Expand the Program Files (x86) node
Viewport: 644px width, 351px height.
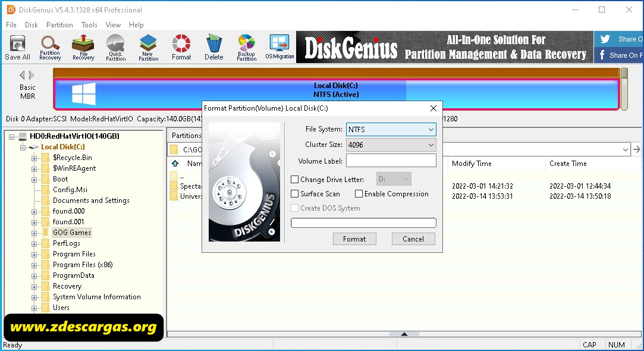(34, 265)
